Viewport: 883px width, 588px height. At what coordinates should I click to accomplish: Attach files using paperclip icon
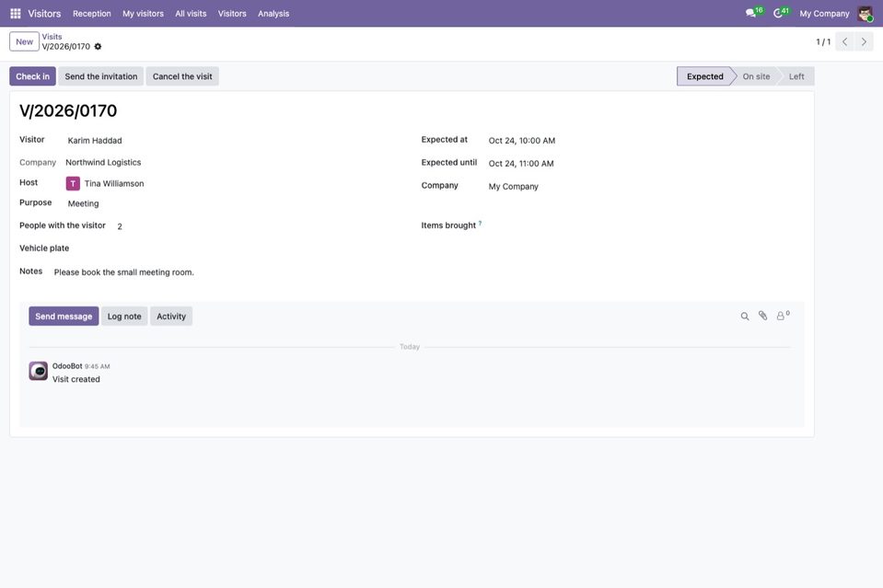pyautogui.click(x=762, y=316)
